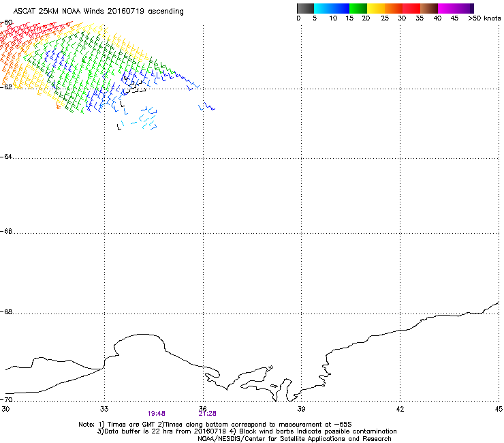Click the red 30-35 knots legend segment
The image size is (504, 443).
pos(411,8)
